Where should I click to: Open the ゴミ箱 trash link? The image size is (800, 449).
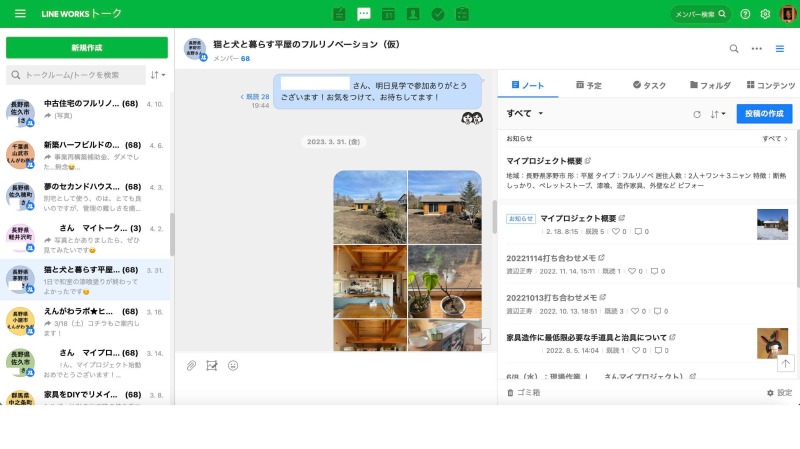524,393
